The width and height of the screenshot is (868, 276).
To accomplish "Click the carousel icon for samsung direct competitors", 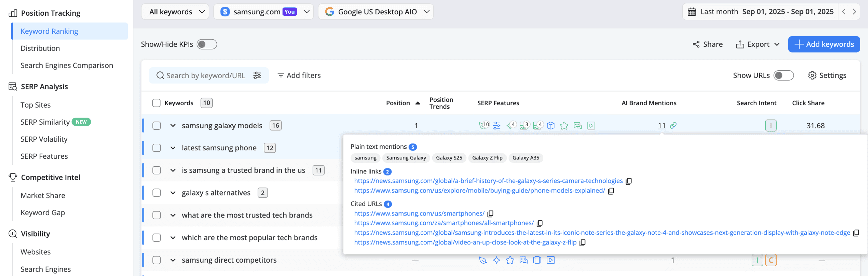I will coord(537,260).
